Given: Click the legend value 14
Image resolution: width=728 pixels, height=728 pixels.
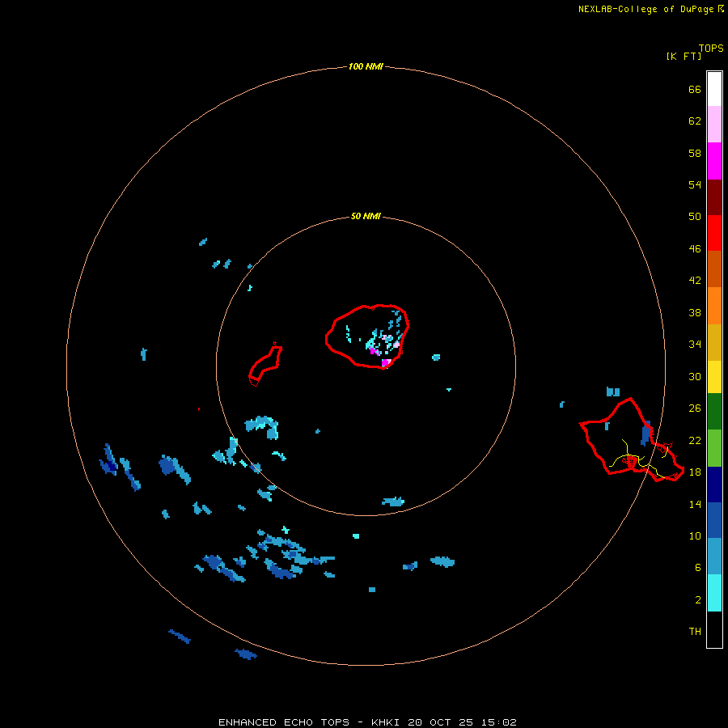Looking at the screenshot, I should tap(695, 504).
